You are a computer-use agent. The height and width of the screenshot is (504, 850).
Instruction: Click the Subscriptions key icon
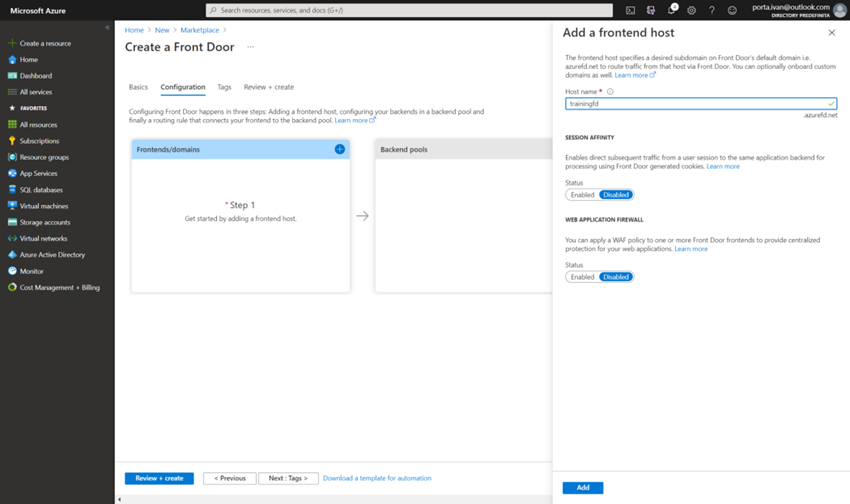click(12, 141)
